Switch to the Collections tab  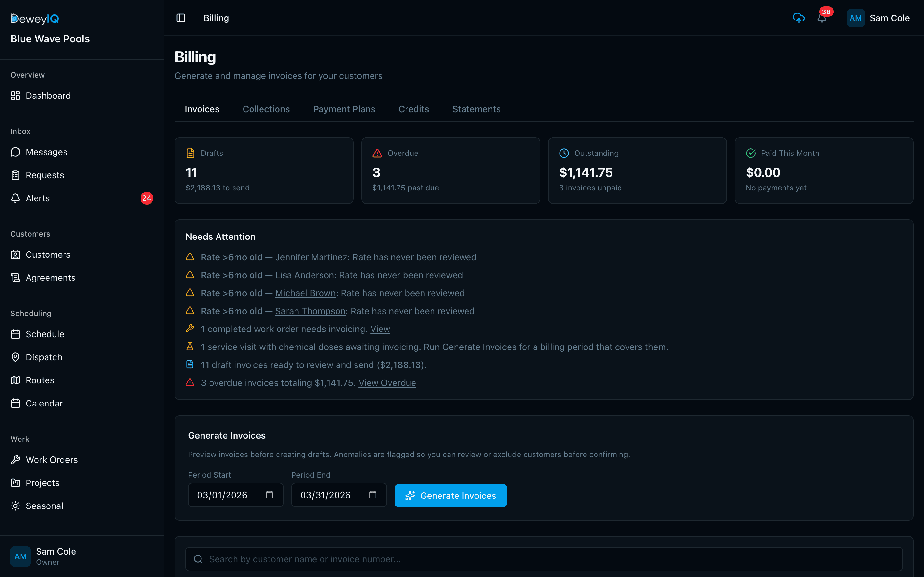click(266, 109)
